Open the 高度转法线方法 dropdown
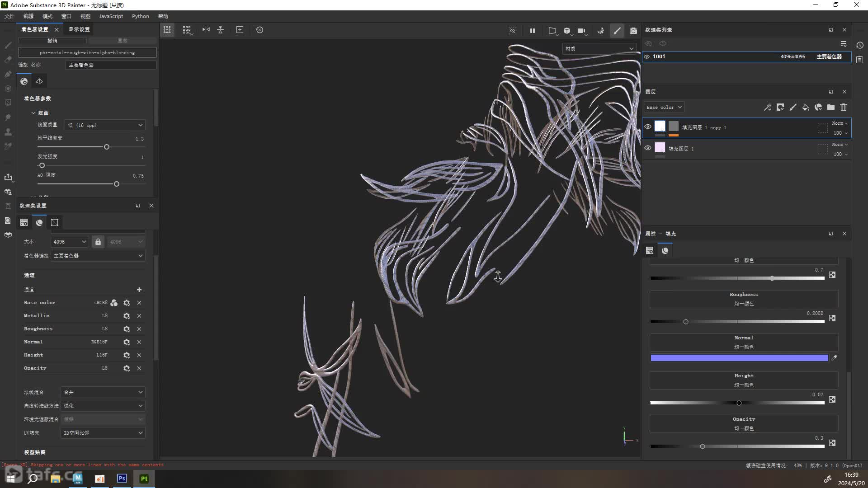Image resolution: width=868 pixels, height=488 pixels. 103,406
